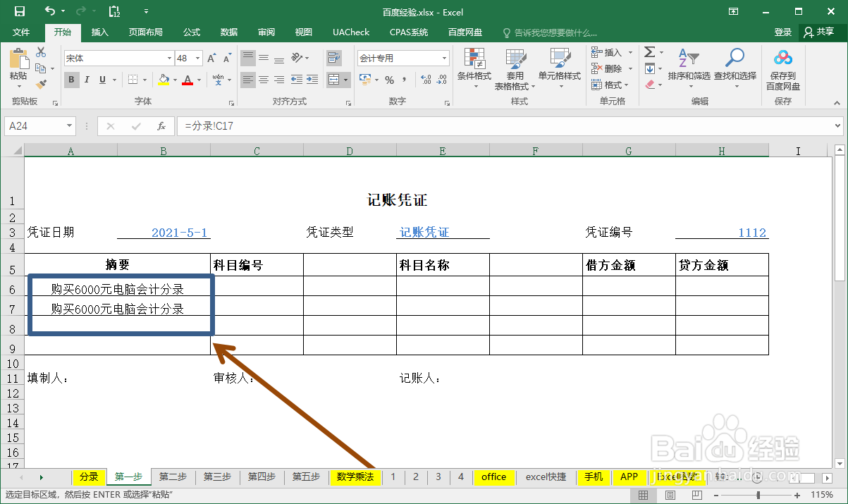
Task: Expand the 插入 cells dropdown arrow
Action: point(630,52)
